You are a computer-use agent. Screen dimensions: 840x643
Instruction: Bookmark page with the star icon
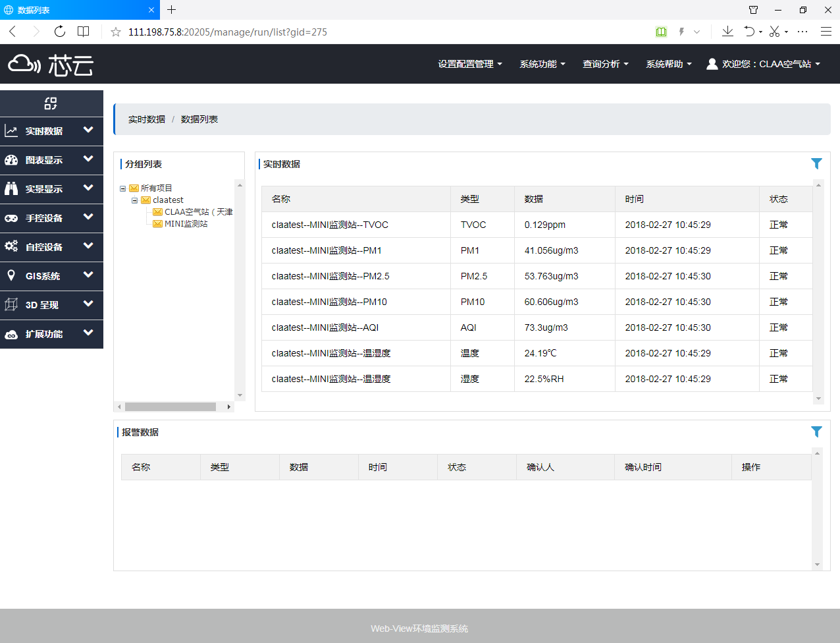(116, 32)
